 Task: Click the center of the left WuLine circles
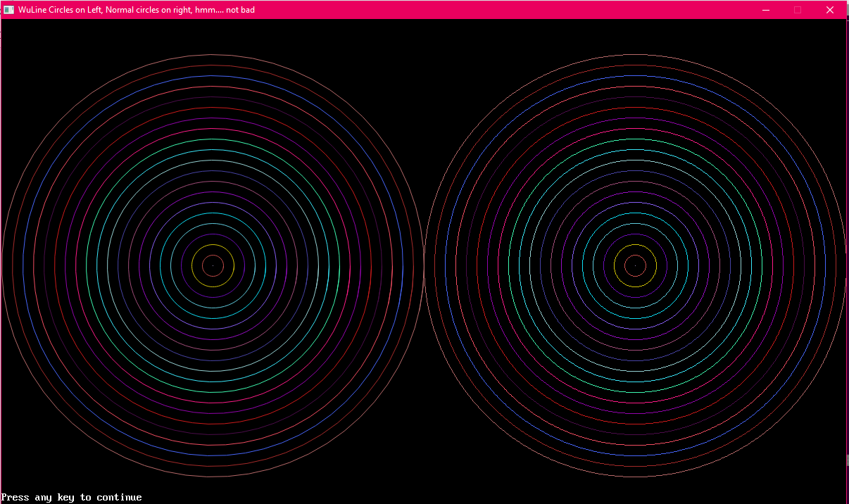(213, 265)
